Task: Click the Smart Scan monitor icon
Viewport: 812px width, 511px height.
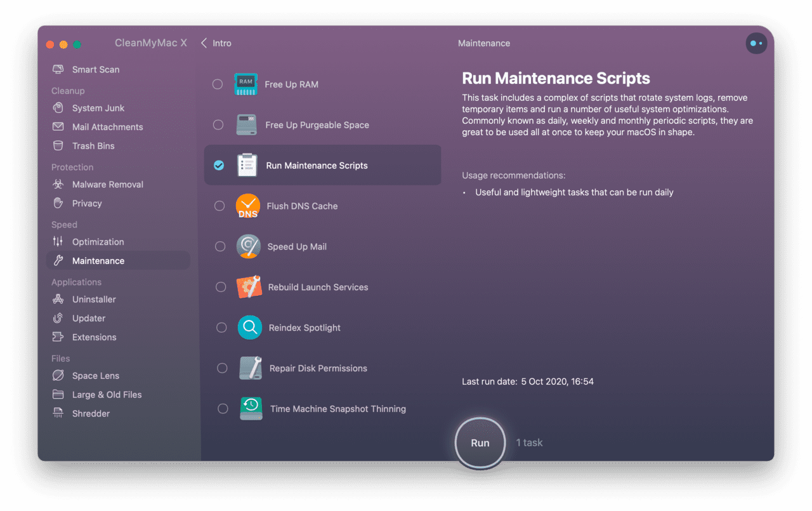Action: click(x=58, y=69)
